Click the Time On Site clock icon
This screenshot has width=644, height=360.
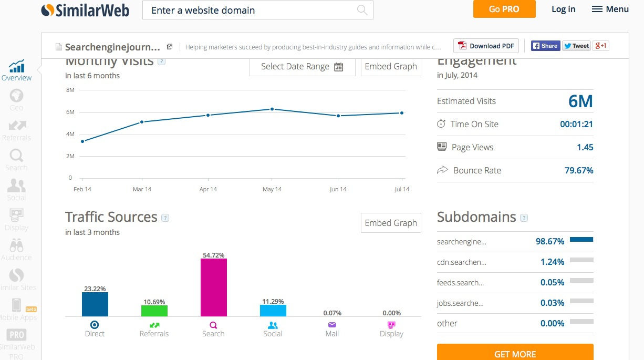pyautogui.click(x=441, y=124)
